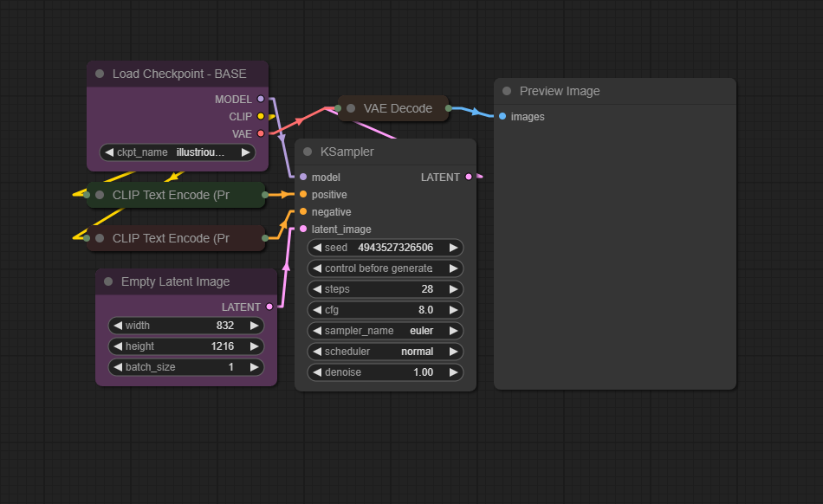This screenshot has height=504, width=823.
Task: Increase steps value with right arrow
Action: (x=453, y=289)
